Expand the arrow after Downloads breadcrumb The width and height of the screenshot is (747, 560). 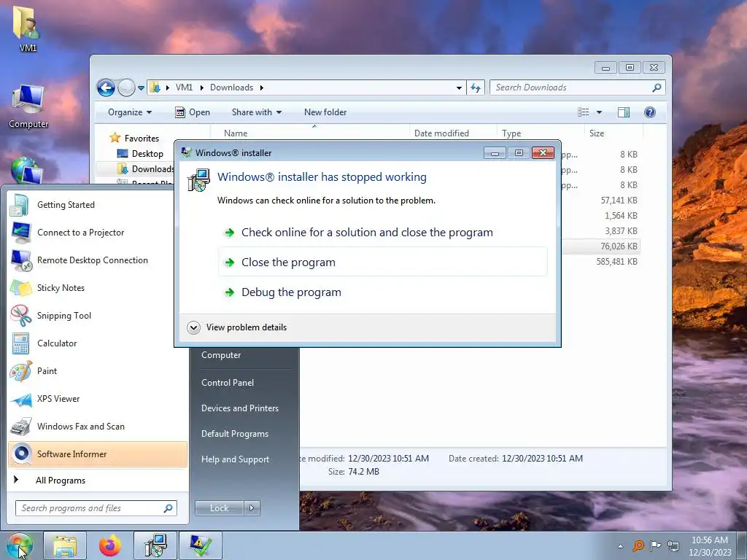[262, 87]
